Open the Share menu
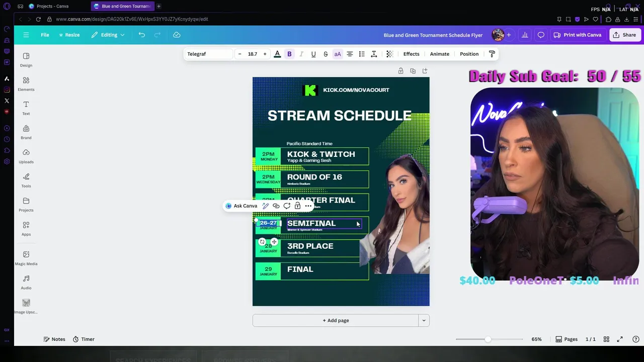Image resolution: width=644 pixels, height=362 pixels. tap(624, 35)
